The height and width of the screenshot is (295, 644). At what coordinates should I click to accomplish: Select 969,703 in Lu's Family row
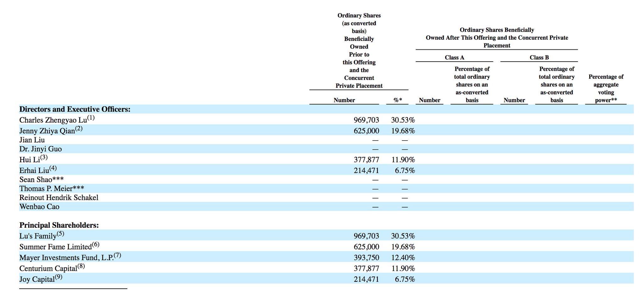click(366, 236)
